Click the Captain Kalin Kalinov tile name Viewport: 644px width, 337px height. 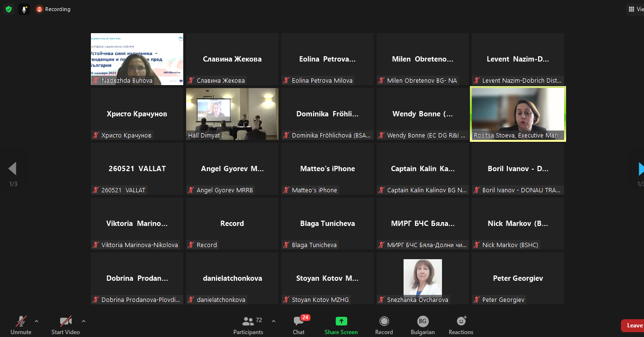[x=423, y=169]
